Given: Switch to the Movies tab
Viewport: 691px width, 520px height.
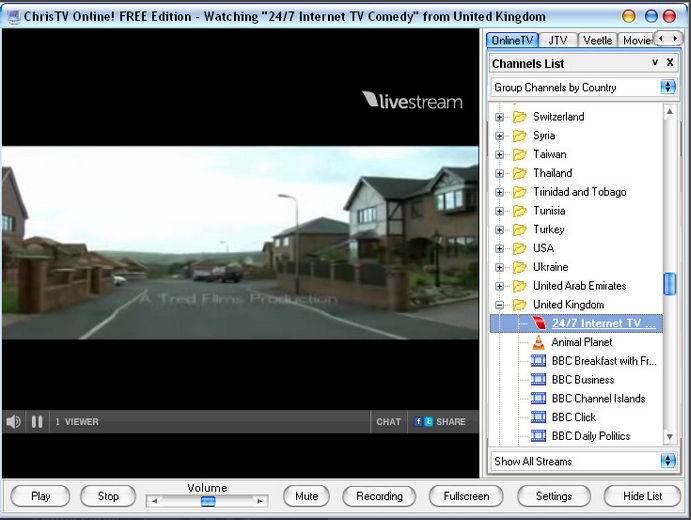Looking at the screenshot, I should (636, 41).
